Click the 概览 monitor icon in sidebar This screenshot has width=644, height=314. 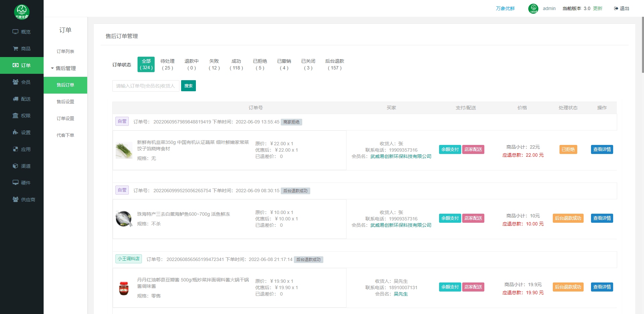[15, 32]
